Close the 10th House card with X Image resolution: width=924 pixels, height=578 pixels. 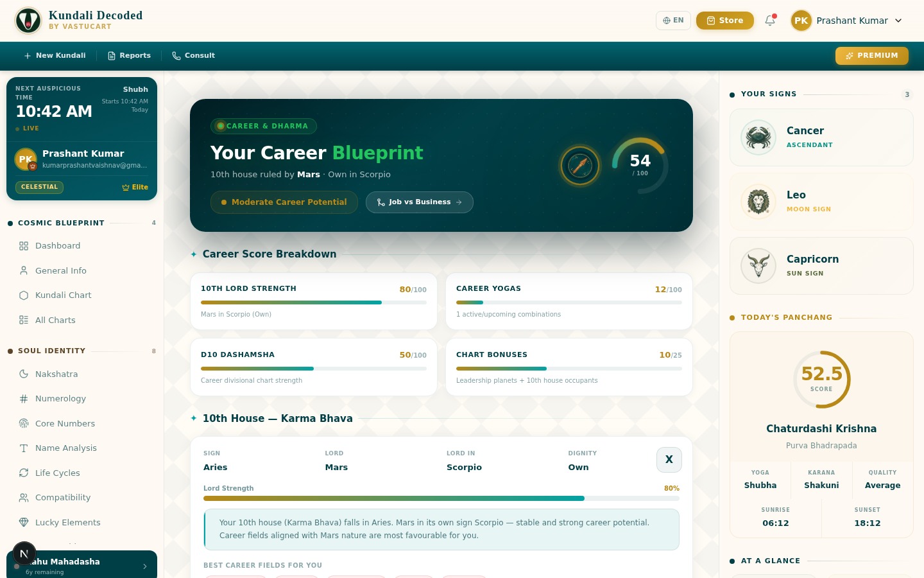(x=669, y=460)
